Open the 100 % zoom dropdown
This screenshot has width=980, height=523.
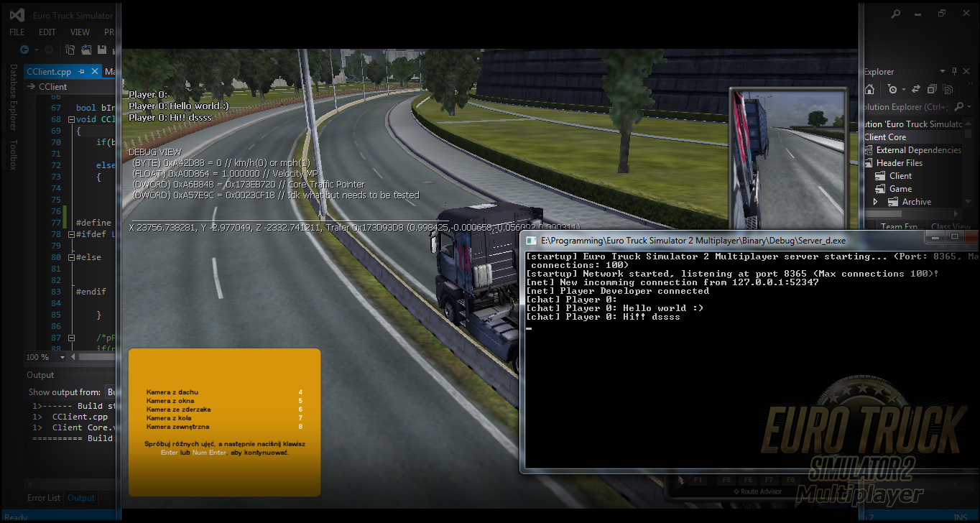pyautogui.click(x=62, y=357)
